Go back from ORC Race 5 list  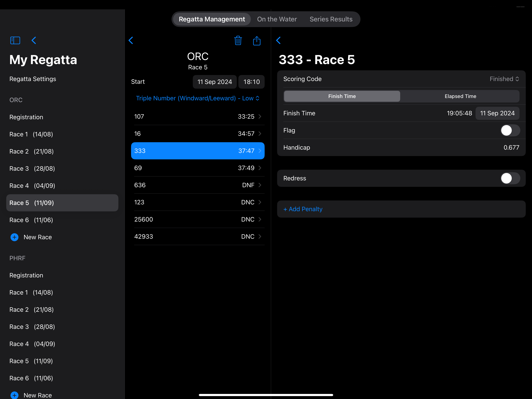[x=131, y=41]
